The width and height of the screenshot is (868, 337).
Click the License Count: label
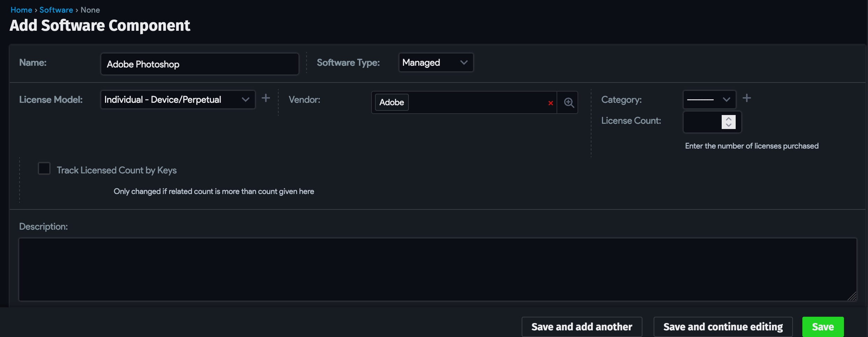(631, 121)
